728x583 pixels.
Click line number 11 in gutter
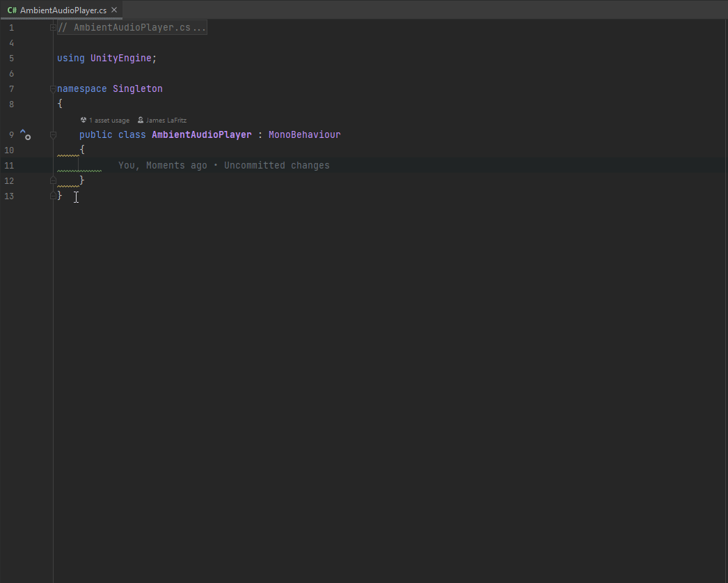point(9,166)
